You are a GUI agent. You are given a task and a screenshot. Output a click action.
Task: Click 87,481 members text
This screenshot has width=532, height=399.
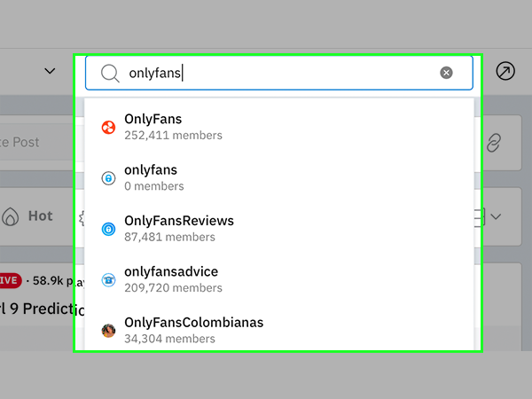pyautogui.click(x=169, y=237)
